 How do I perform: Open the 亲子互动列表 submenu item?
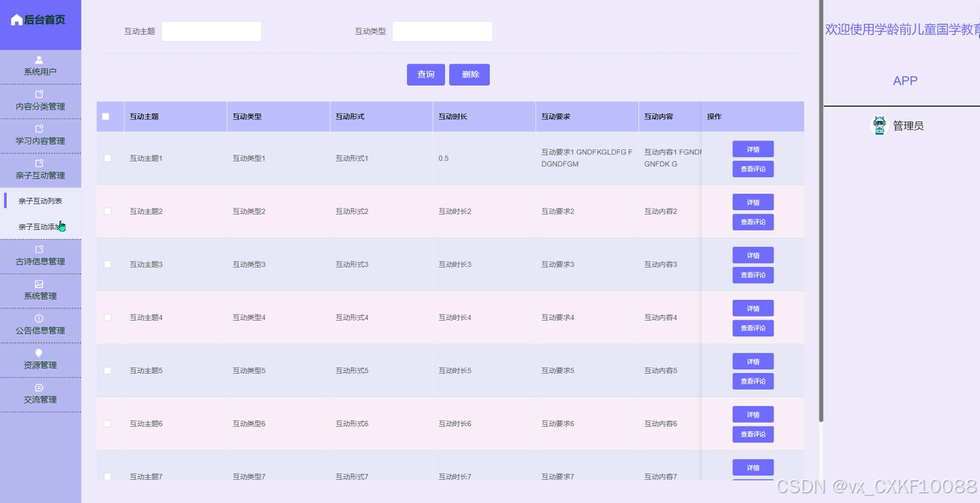(x=41, y=201)
